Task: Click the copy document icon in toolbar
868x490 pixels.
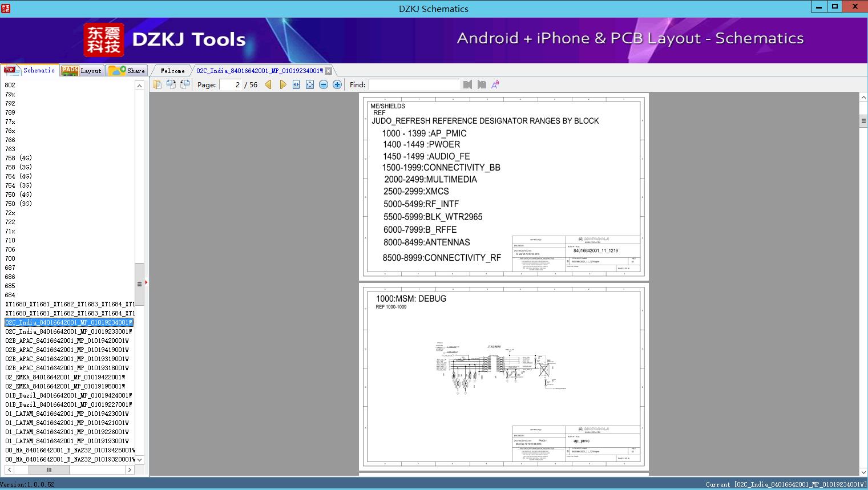Action: 158,84
